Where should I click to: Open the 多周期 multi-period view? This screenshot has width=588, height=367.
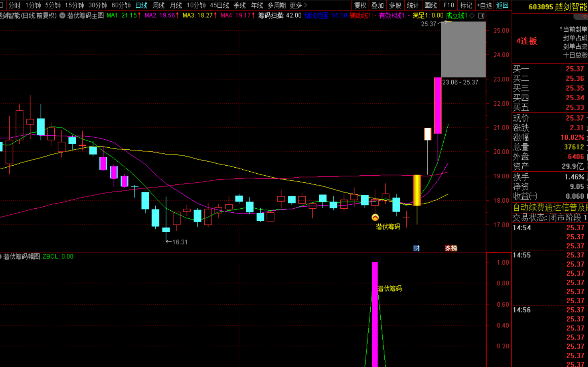(276, 5)
